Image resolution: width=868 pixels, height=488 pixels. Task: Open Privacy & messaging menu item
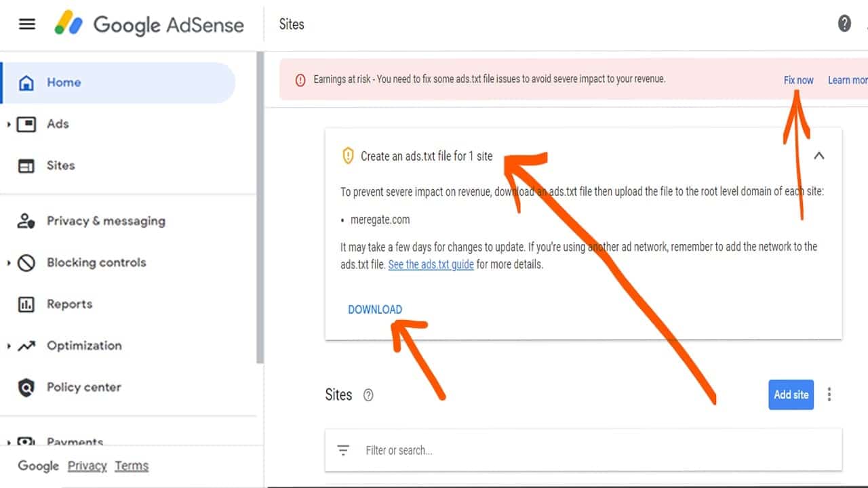click(x=105, y=221)
